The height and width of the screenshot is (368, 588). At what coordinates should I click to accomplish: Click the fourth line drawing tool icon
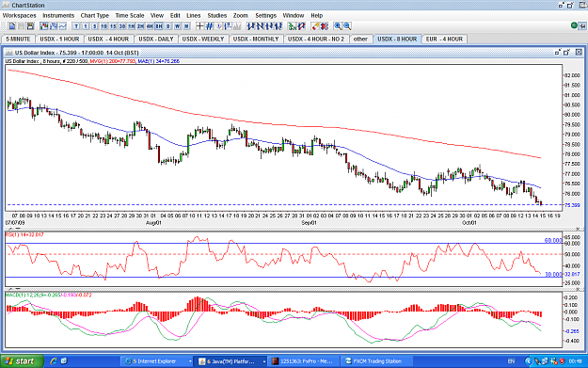click(x=278, y=26)
